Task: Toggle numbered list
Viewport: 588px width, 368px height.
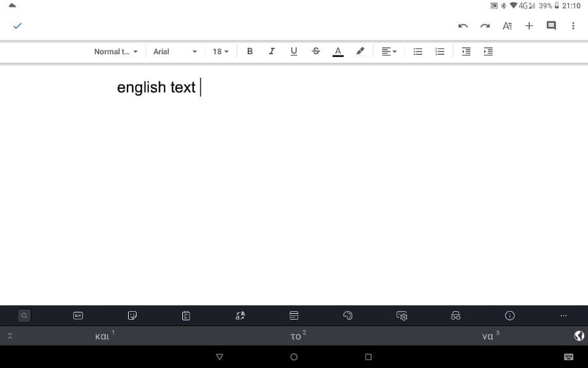Action: [440, 52]
